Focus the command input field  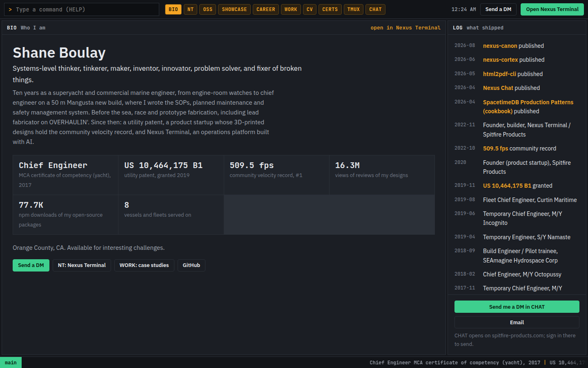pos(82,9)
